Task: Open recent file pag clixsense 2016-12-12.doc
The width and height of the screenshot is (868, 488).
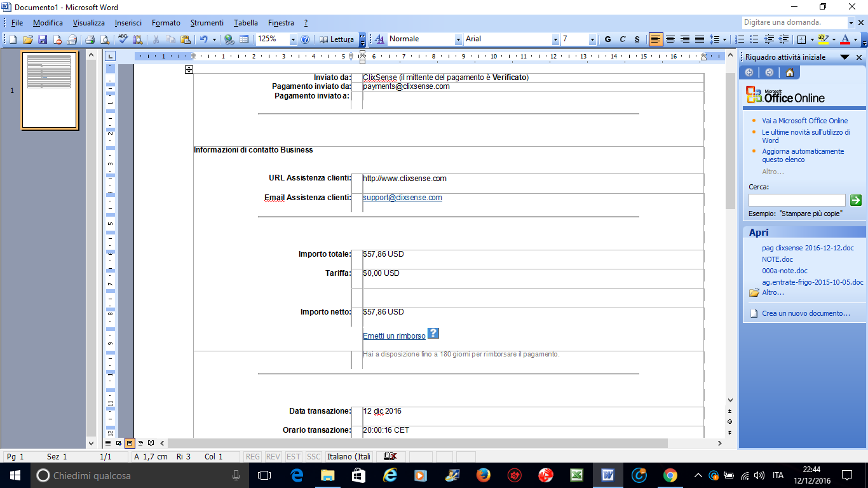Action: pyautogui.click(x=808, y=248)
